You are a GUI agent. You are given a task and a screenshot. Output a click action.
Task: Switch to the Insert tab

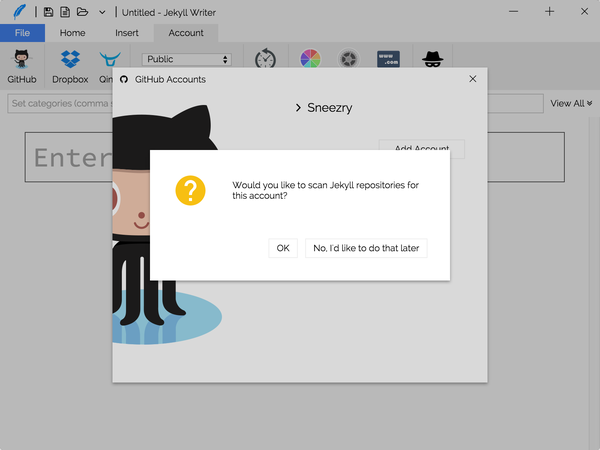tap(127, 33)
